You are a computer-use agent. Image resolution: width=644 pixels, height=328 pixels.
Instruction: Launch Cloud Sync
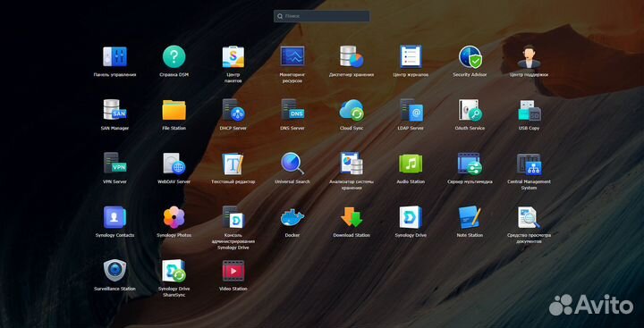(352, 110)
